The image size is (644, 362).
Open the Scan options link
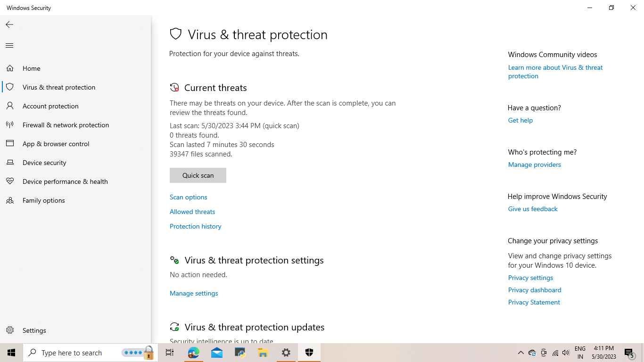189,197
